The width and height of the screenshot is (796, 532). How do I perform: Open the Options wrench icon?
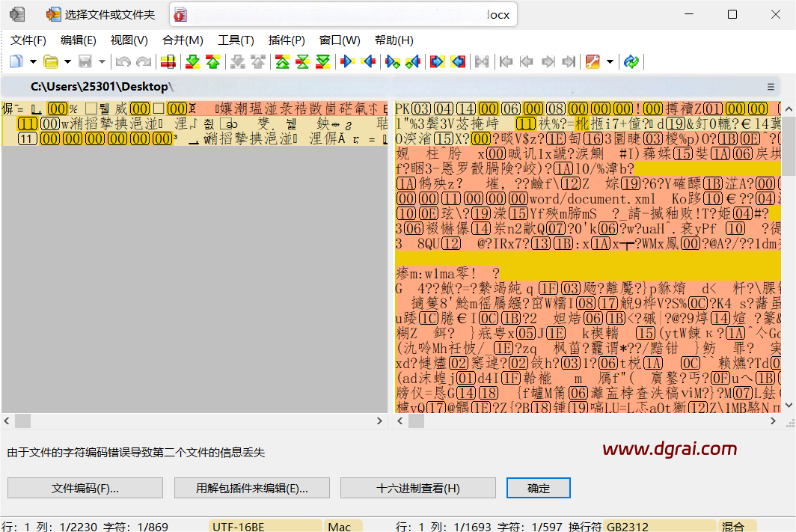593,61
